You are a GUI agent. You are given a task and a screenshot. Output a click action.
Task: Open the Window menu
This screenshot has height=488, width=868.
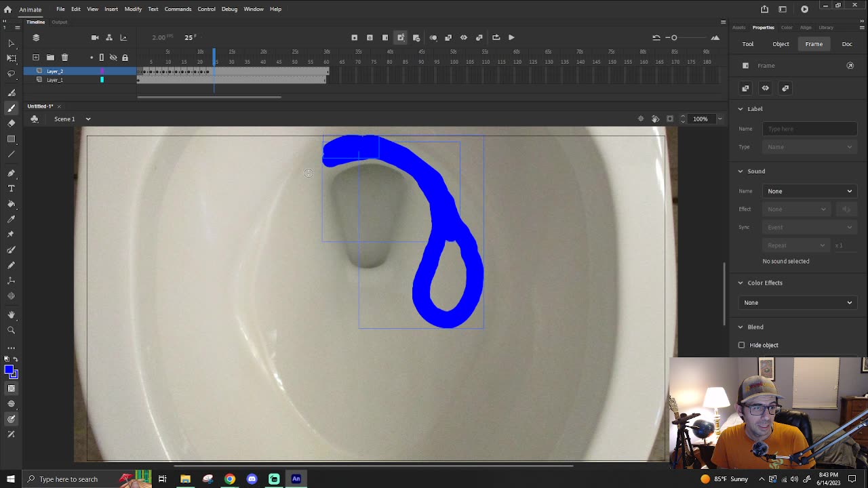point(254,9)
